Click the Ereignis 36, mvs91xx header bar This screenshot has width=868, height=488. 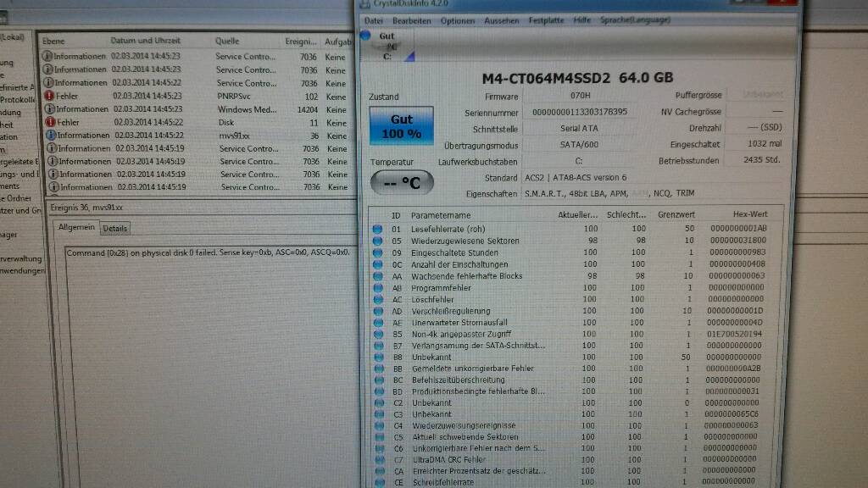(202, 208)
